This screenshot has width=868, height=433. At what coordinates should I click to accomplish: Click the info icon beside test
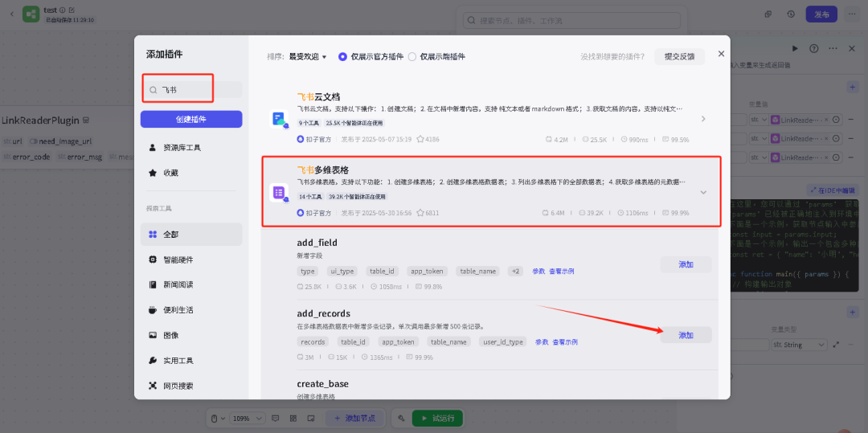(x=63, y=10)
